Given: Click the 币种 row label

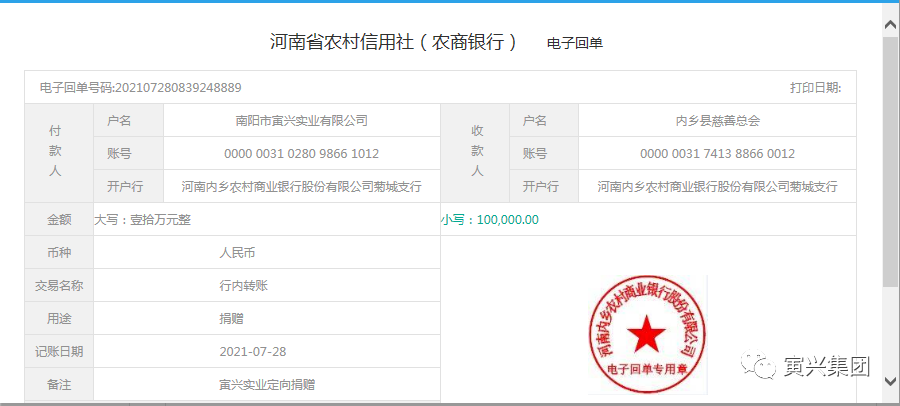Looking at the screenshot, I should coord(59,253).
